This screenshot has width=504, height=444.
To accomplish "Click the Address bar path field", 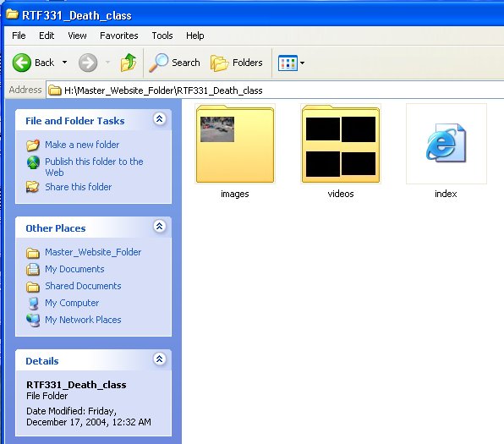I will (x=275, y=90).
